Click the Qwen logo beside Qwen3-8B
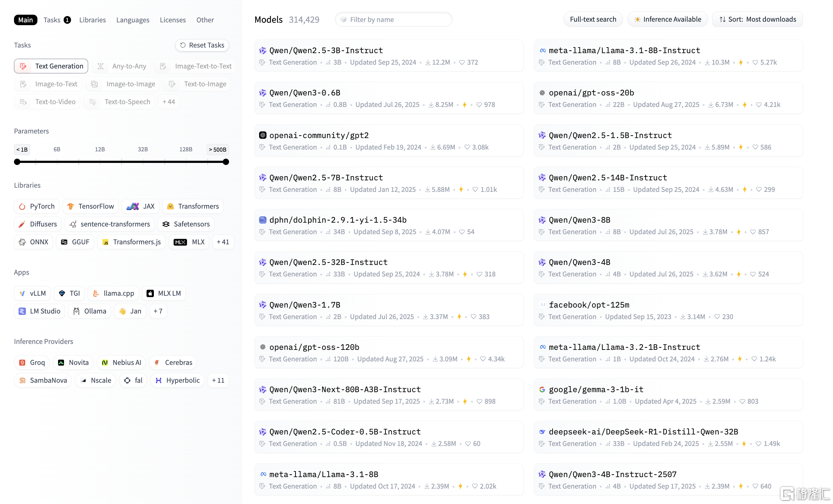Viewport: 833px width, 504px height. 542,220
